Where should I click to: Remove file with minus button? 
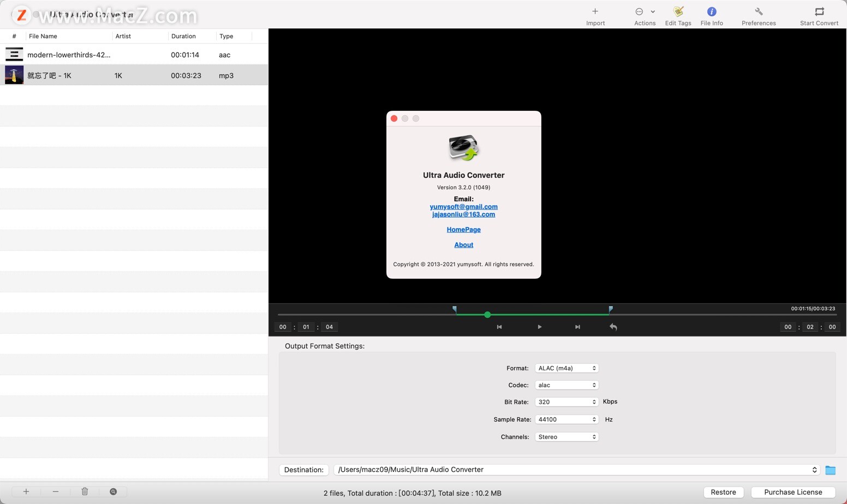click(56, 491)
